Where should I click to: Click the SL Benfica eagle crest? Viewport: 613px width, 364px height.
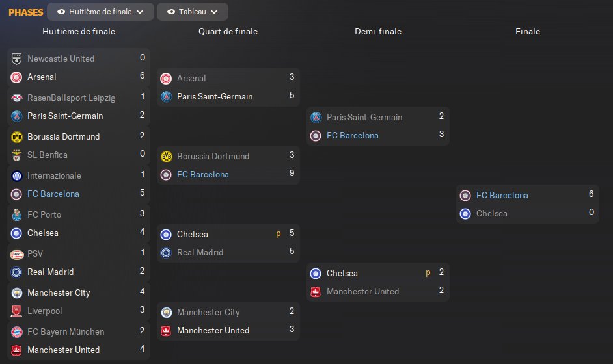point(17,155)
